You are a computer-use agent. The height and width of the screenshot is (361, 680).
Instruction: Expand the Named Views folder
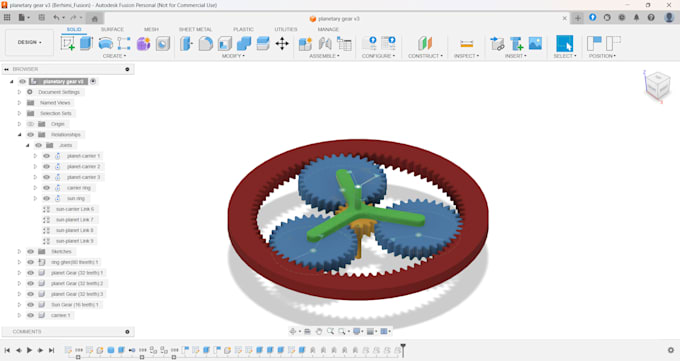19,103
